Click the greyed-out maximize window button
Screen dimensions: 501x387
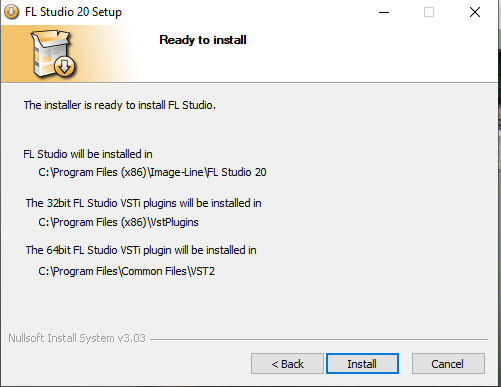point(429,12)
